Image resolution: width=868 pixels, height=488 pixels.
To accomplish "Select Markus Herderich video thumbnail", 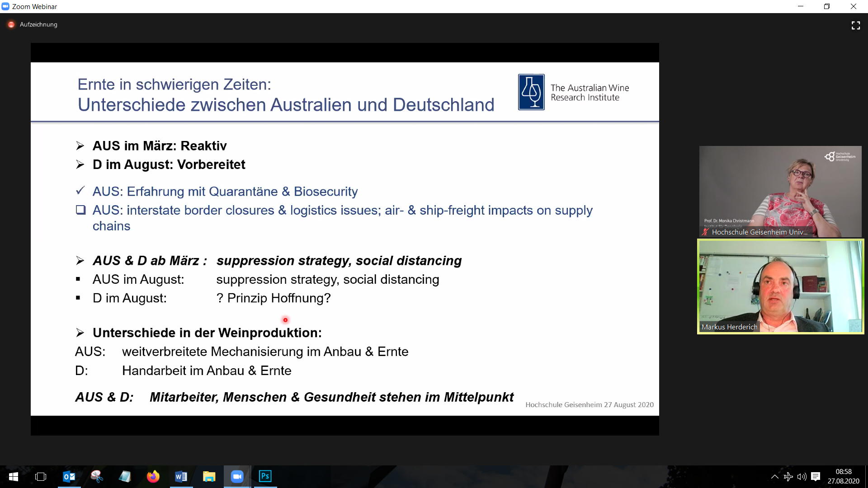I will [780, 286].
